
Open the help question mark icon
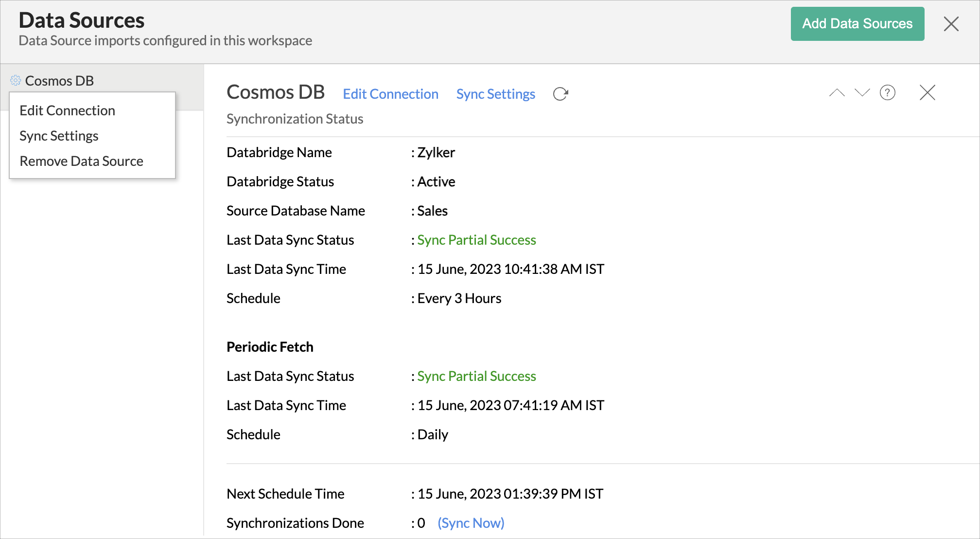tap(888, 92)
